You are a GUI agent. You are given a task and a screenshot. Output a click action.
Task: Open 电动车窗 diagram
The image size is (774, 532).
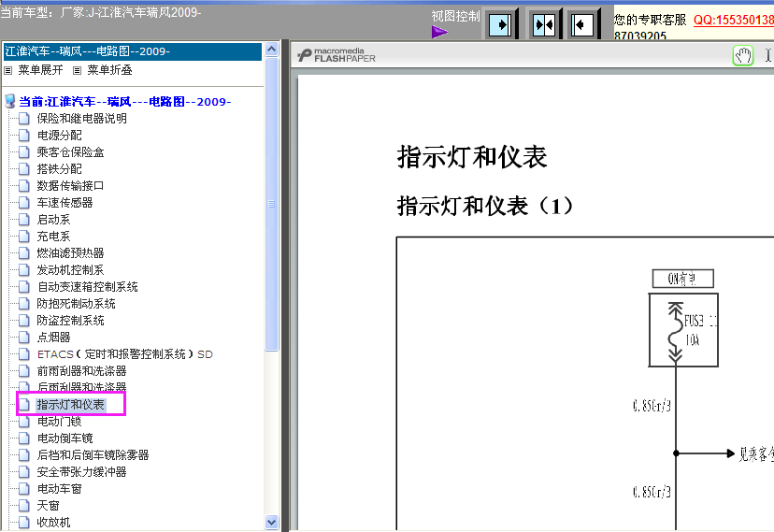[59, 489]
